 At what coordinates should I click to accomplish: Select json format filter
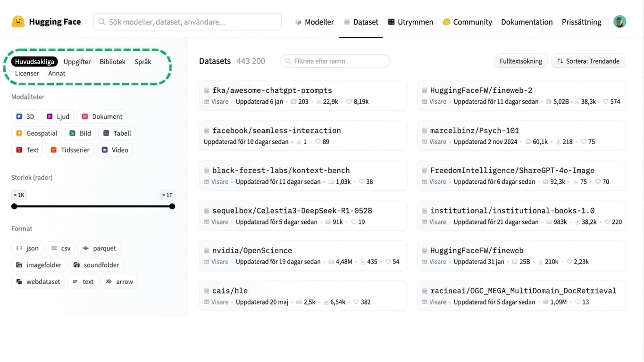(x=27, y=248)
